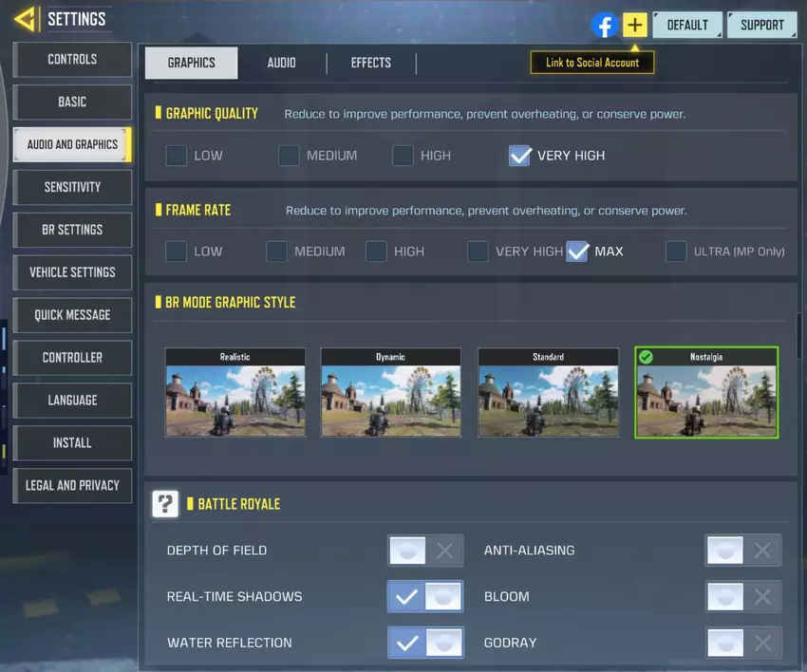Go to BR Settings section
This screenshot has height=672, width=807.
[72, 230]
